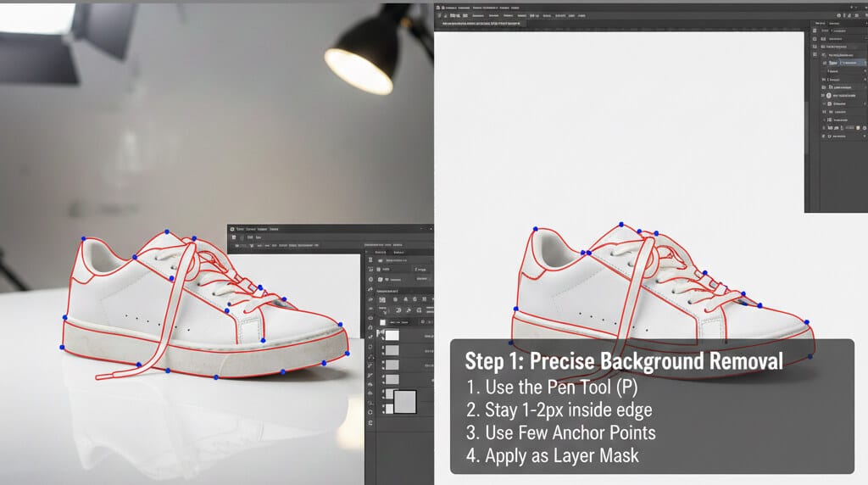868x485 pixels.
Task: Click the trash can icon atop the small window's toolbar
Action: point(370,259)
